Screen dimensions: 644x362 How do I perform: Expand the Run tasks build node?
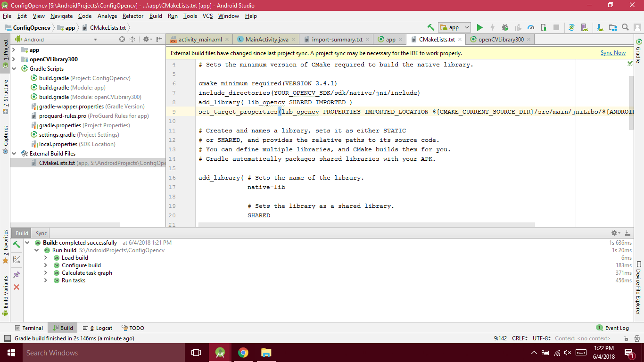46,280
